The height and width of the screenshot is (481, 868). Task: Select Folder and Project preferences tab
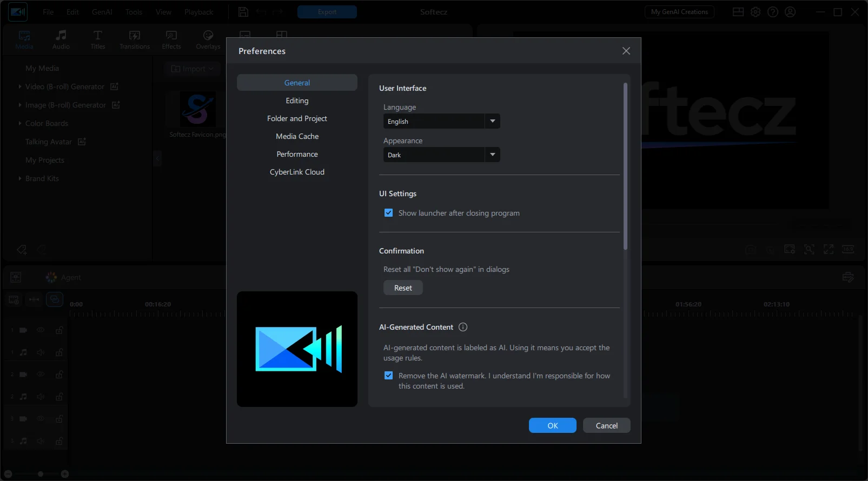pos(297,118)
